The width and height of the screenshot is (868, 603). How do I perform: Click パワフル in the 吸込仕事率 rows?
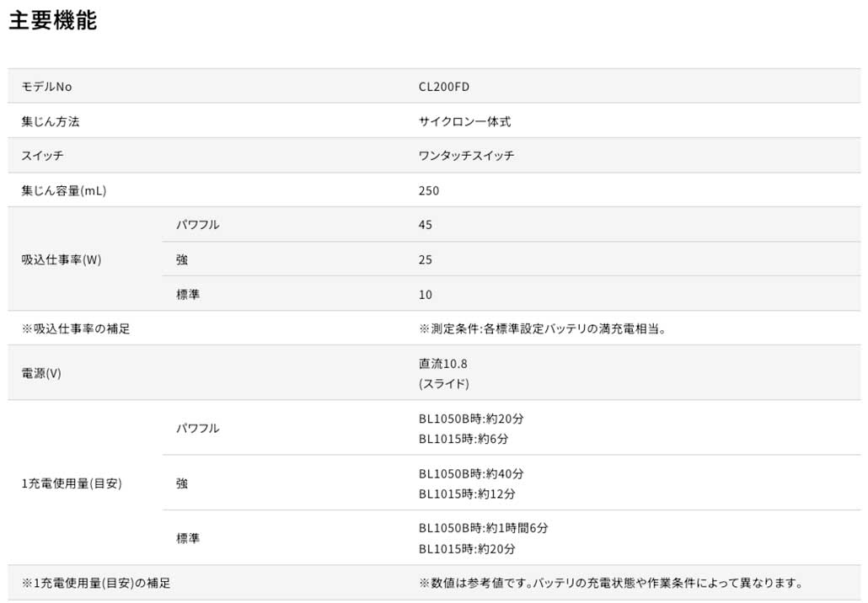tap(198, 225)
